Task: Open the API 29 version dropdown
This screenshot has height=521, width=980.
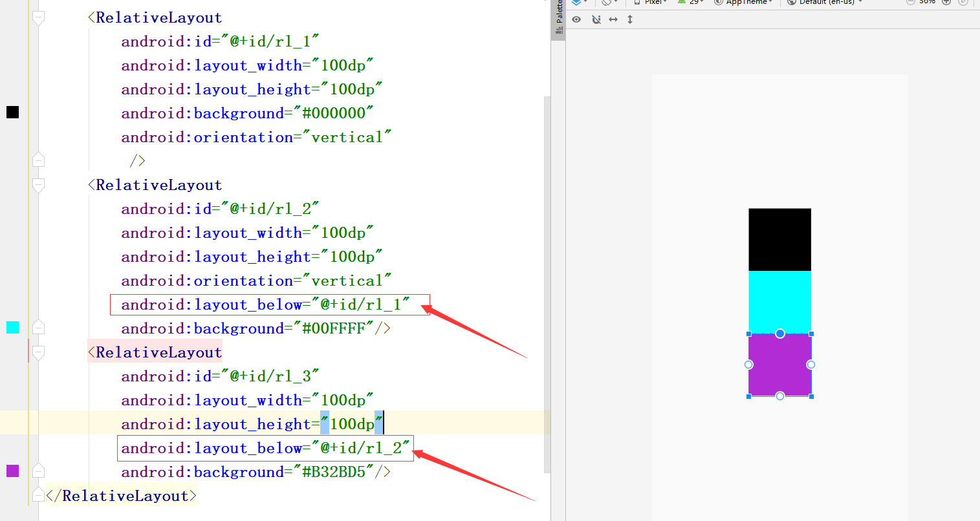Action: click(690, 2)
